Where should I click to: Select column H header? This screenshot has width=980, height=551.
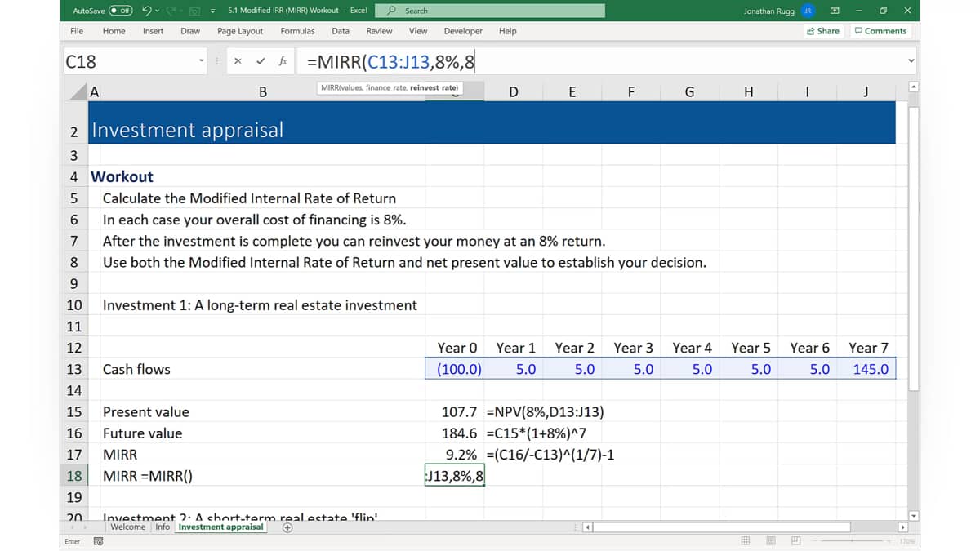[x=749, y=92]
